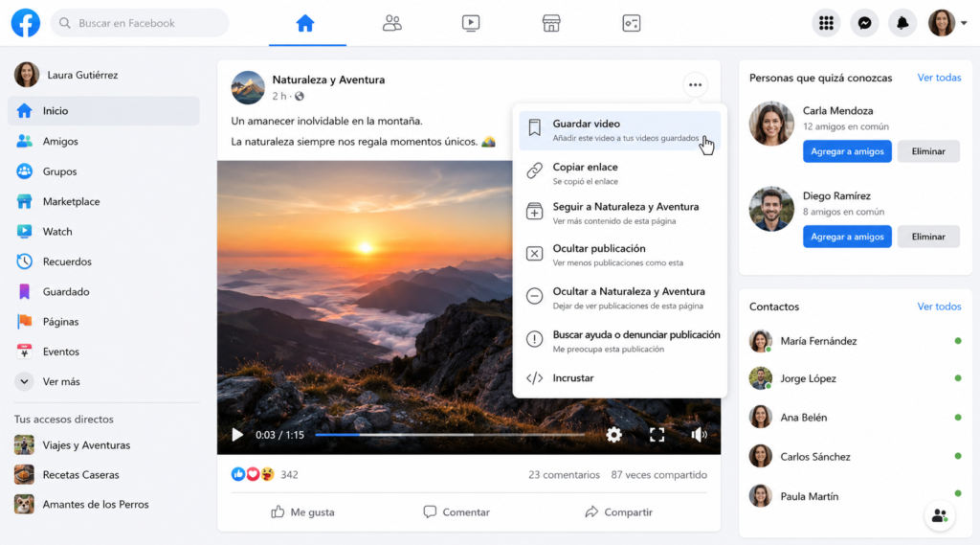
Task: Open Carla Mendoza profile photo
Action: pyautogui.click(x=771, y=124)
